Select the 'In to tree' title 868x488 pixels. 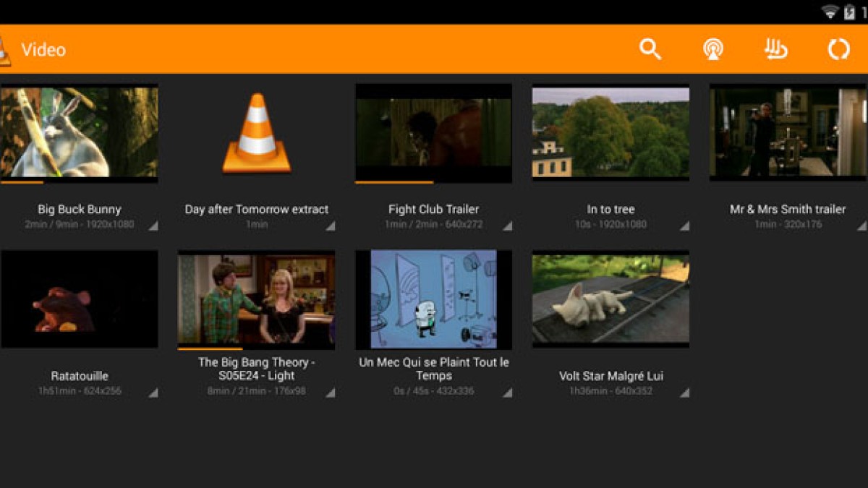(x=611, y=209)
